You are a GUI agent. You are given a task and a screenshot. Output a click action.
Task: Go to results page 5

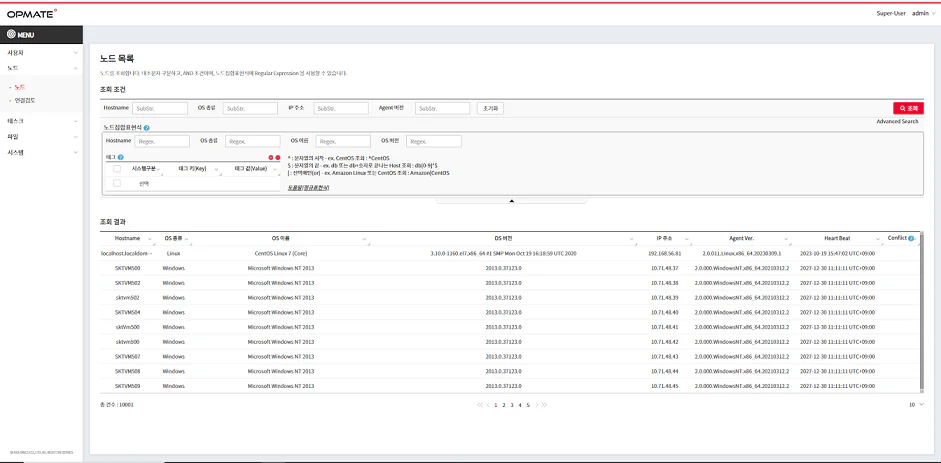pos(528,405)
